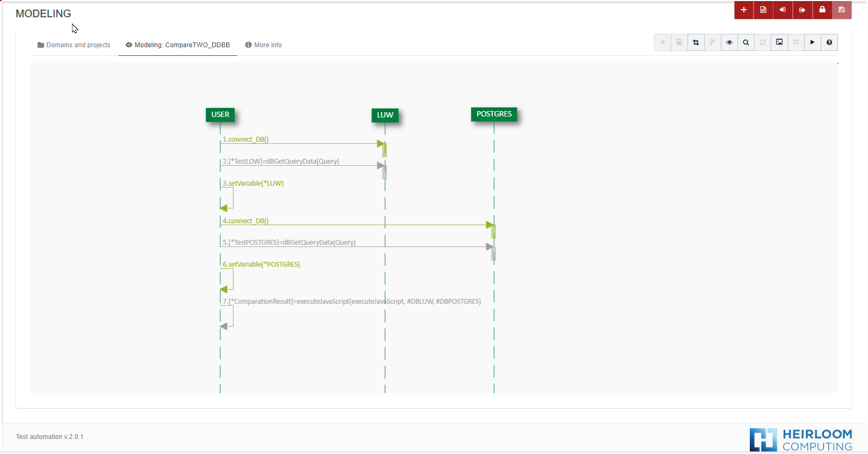Click the red code file icon
868x454 pixels.
pos(763,10)
